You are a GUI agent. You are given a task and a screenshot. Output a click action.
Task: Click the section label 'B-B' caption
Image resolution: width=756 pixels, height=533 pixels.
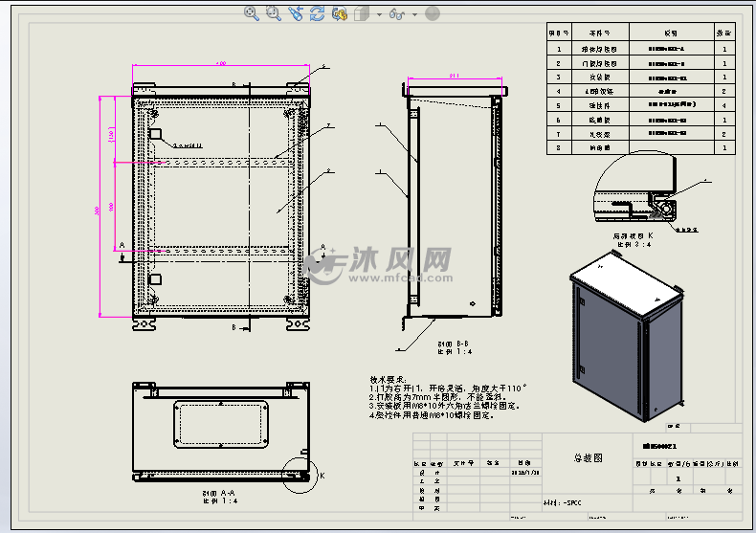tap(453, 344)
